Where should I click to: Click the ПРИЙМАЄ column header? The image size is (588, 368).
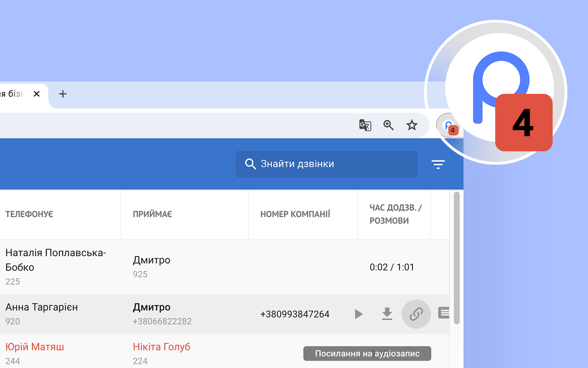point(153,214)
